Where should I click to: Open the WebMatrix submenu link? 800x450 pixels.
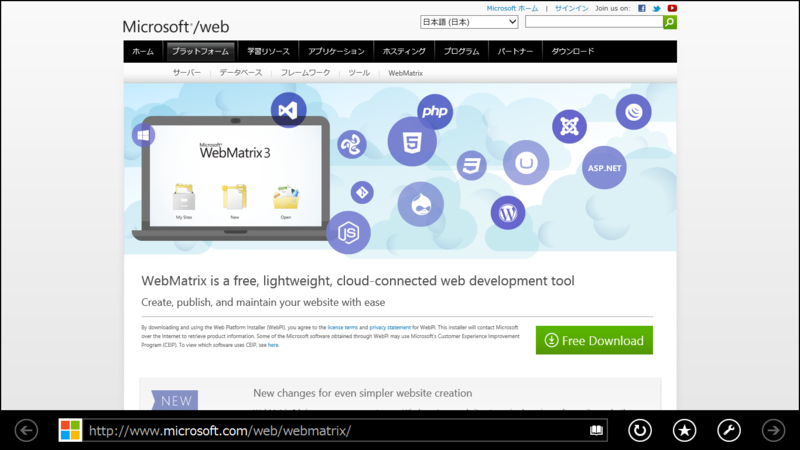coord(406,73)
